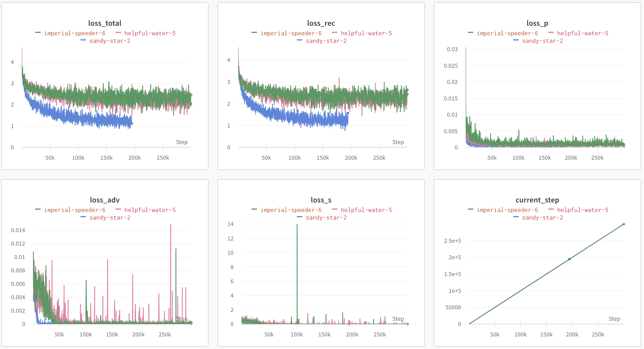The image size is (644, 349).
Task: Click green swatch beside imperial-speeder-6 in loss_rec
Action: pos(254,33)
